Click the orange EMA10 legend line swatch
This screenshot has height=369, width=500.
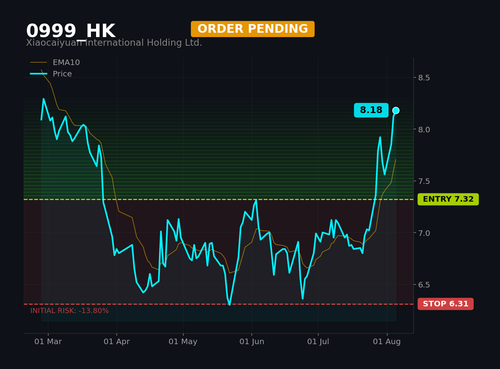(x=38, y=62)
